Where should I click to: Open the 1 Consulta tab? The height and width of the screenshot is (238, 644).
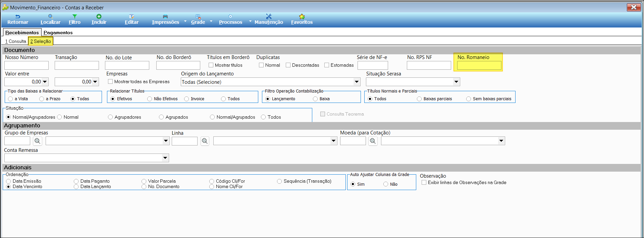pos(15,41)
